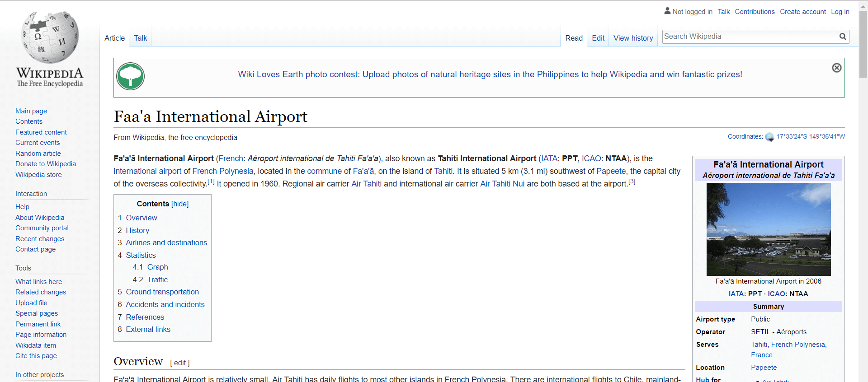Open the Papeete link in intro paragraph
Viewport: 868px width, 382px height.
point(611,171)
